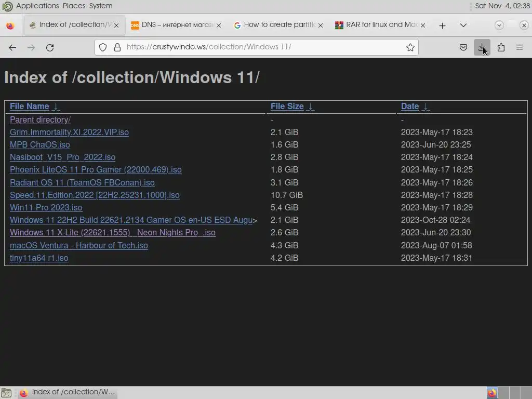The height and width of the screenshot is (399, 532).
Task: Open the Extensions puzzle icon
Action: click(501, 47)
